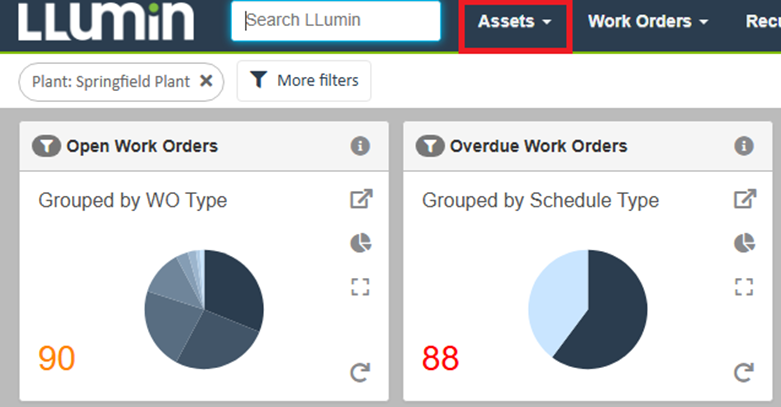Image resolution: width=781 pixels, height=407 pixels.
Task: Refresh the Open Work Orders widget
Action: pos(360,373)
